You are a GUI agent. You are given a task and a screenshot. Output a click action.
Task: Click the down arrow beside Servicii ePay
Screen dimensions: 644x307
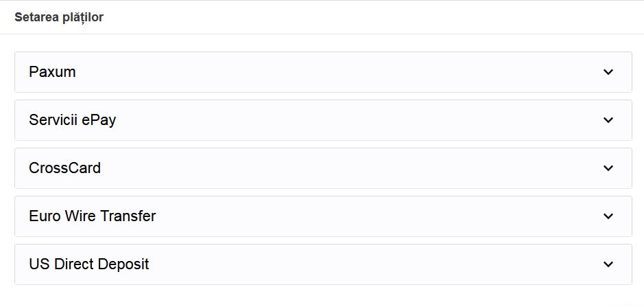(x=608, y=120)
